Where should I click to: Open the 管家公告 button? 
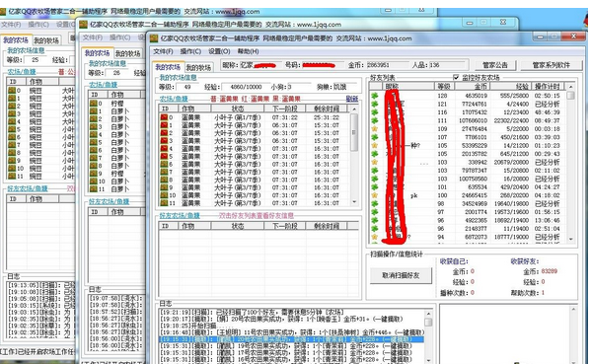[495, 65]
